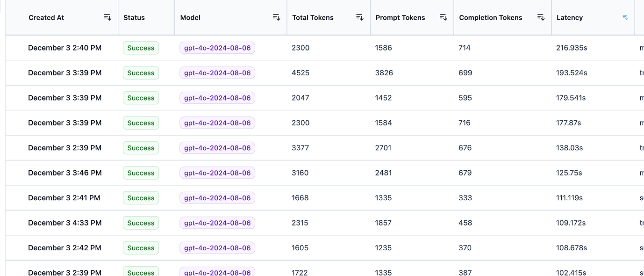Image resolution: width=644 pixels, height=276 pixels.
Task: Click the Success badge on the 4525-token row
Action: coord(141,73)
